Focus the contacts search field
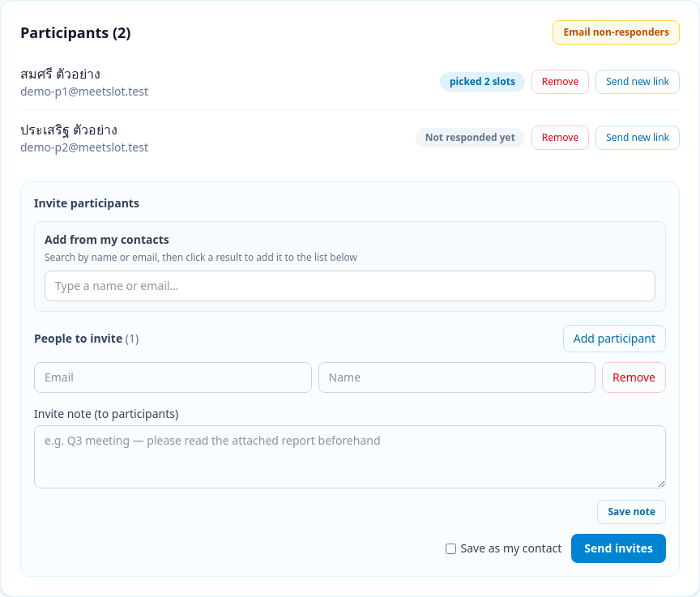The width and height of the screenshot is (700, 597). (x=349, y=286)
